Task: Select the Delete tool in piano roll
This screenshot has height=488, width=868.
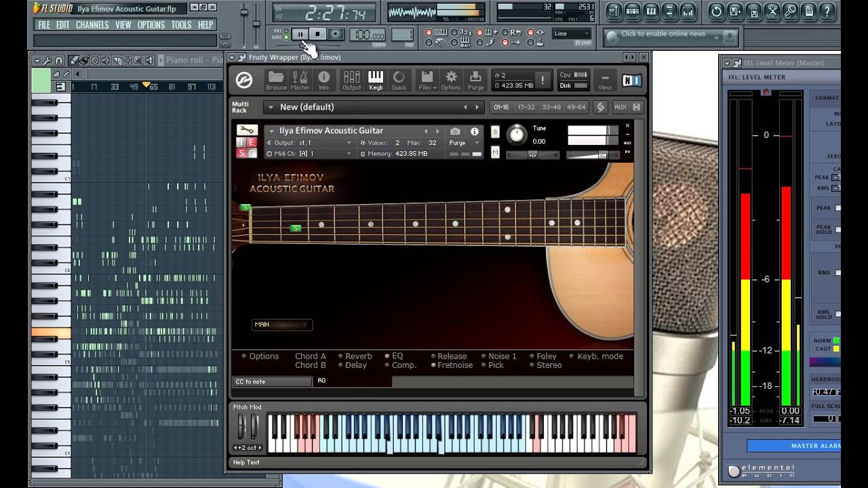Action: click(96, 60)
